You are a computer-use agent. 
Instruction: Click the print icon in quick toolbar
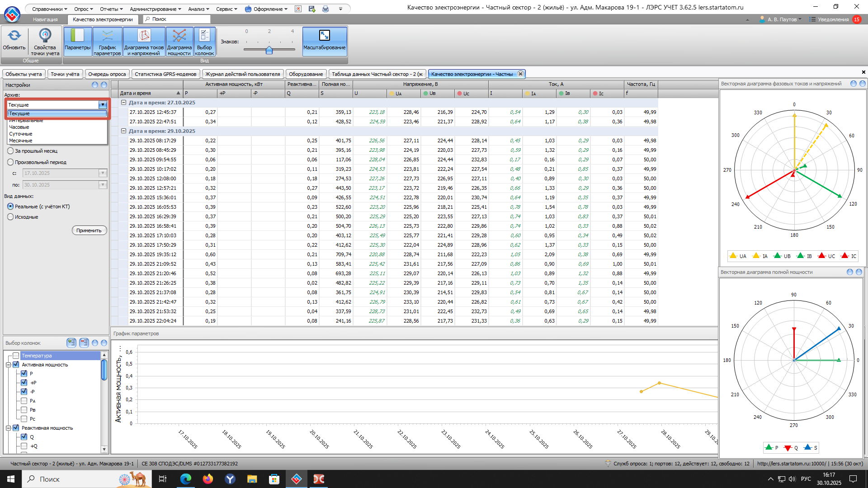tap(325, 9)
